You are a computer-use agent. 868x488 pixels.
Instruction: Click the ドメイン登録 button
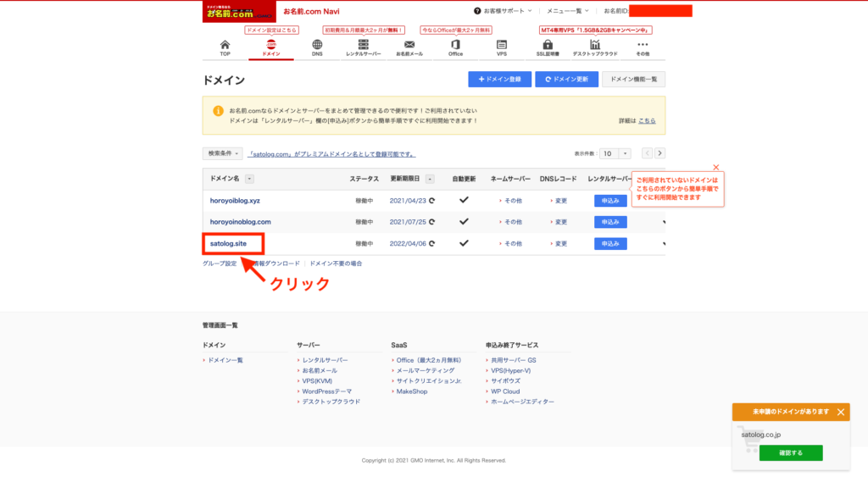500,79
